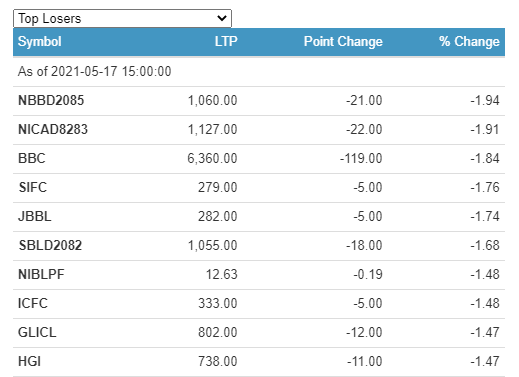
Task: Select the -1.94 percent change cell
Action: (485, 100)
